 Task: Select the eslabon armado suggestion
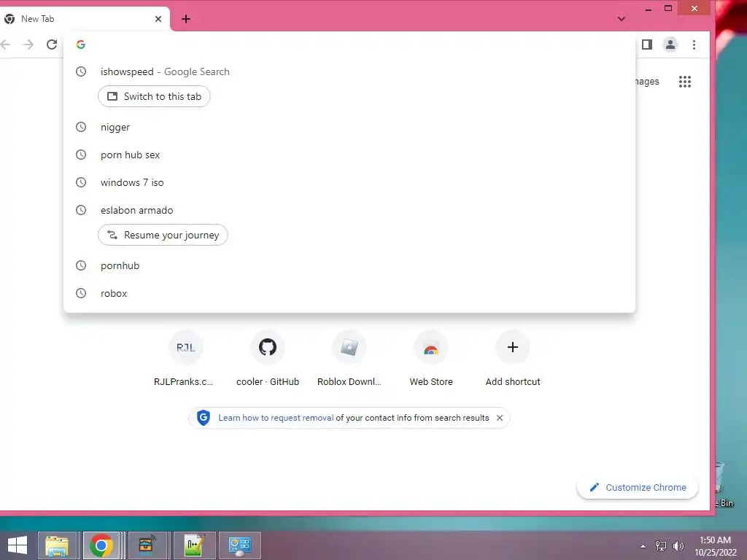click(349, 210)
